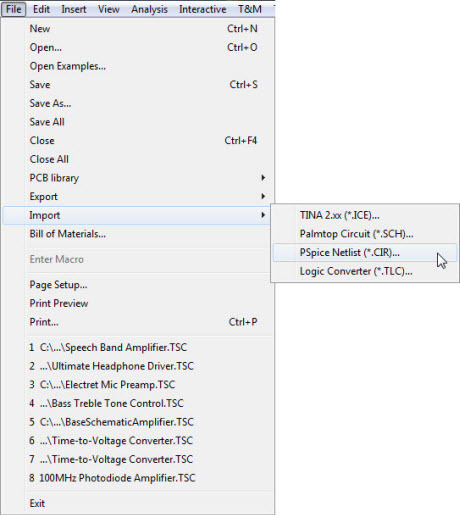Click the T&M menu

click(x=250, y=9)
